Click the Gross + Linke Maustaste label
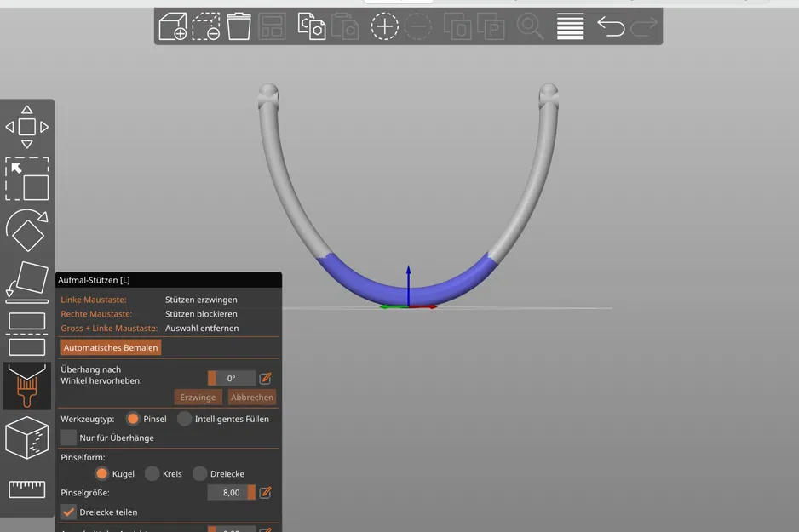The height and width of the screenshot is (532, 799). 109,329
